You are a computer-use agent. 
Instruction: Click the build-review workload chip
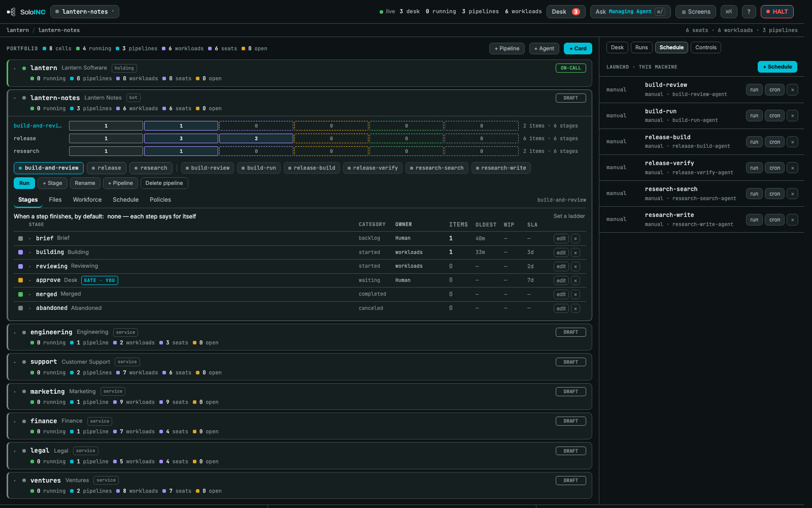[208, 168]
